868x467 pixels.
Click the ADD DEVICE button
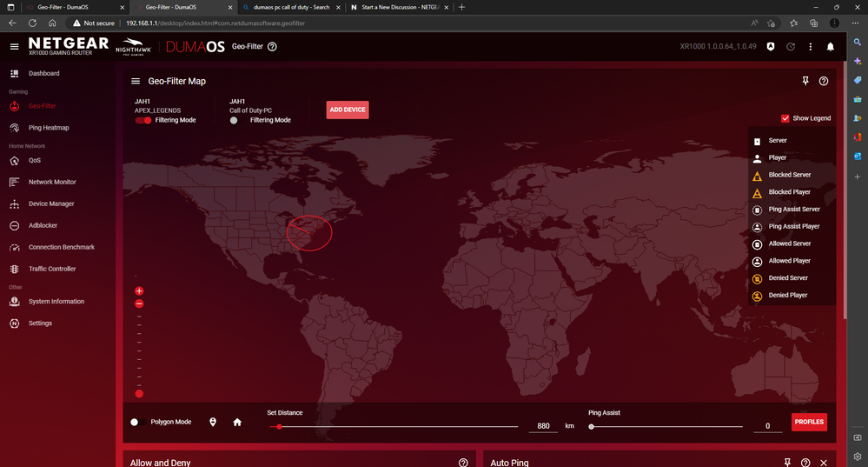pos(347,110)
